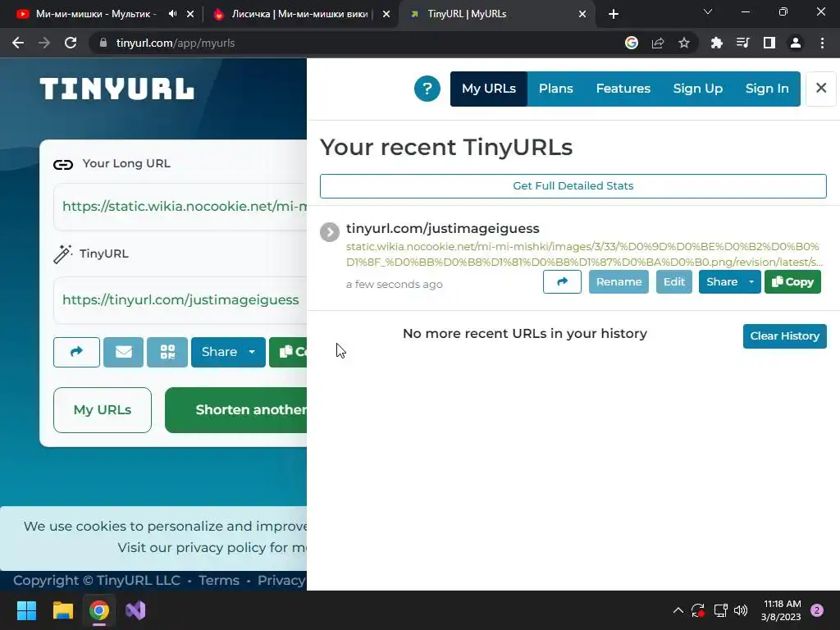The width and height of the screenshot is (840, 630).
Task: Click the shortened TinyURL output field
Action: 180,300
